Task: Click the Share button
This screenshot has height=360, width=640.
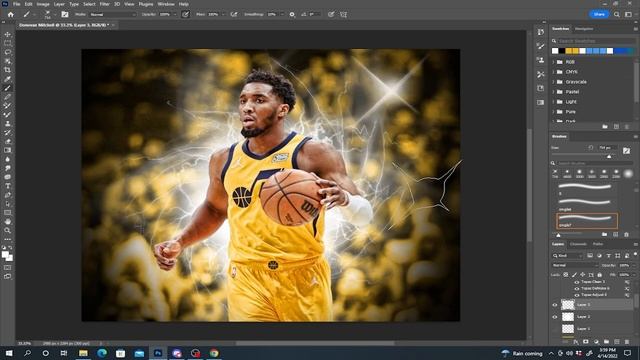Action: pyautogui.click(x=599, y=14)
